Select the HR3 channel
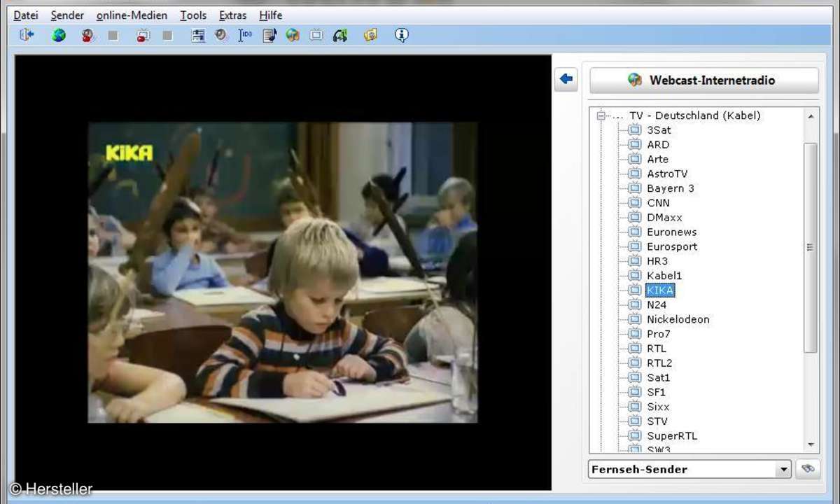This screenshot has height=504, width=840. pos(657,261)
